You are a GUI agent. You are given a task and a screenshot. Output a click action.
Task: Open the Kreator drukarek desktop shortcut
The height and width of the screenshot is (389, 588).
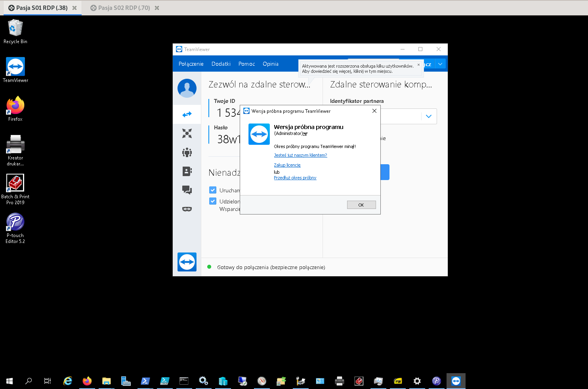[15, 150]
